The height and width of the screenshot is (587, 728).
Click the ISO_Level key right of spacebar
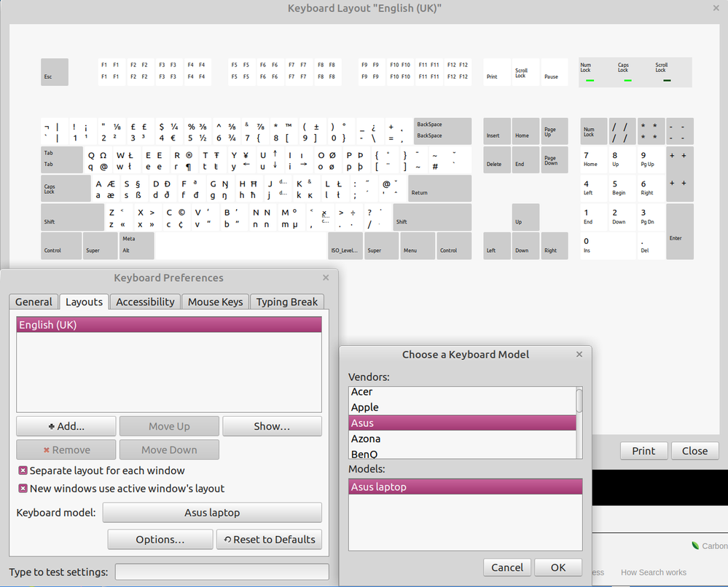[345, 246]
